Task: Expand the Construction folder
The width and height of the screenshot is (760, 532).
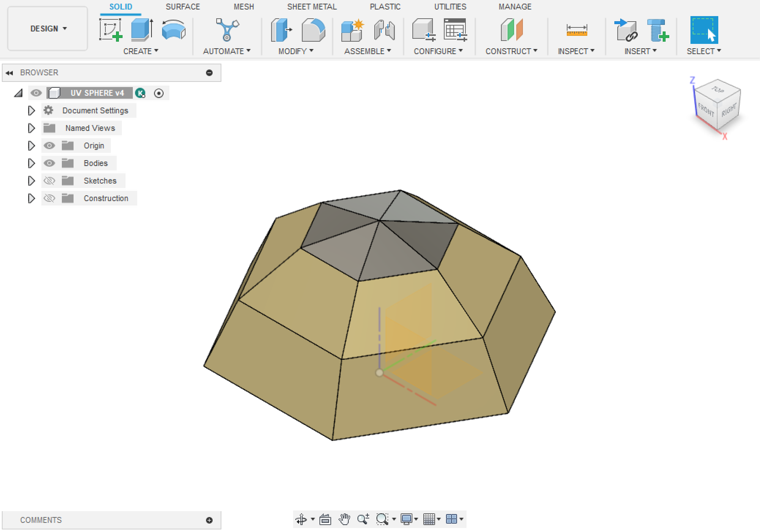Action: [x=31, y=198]
